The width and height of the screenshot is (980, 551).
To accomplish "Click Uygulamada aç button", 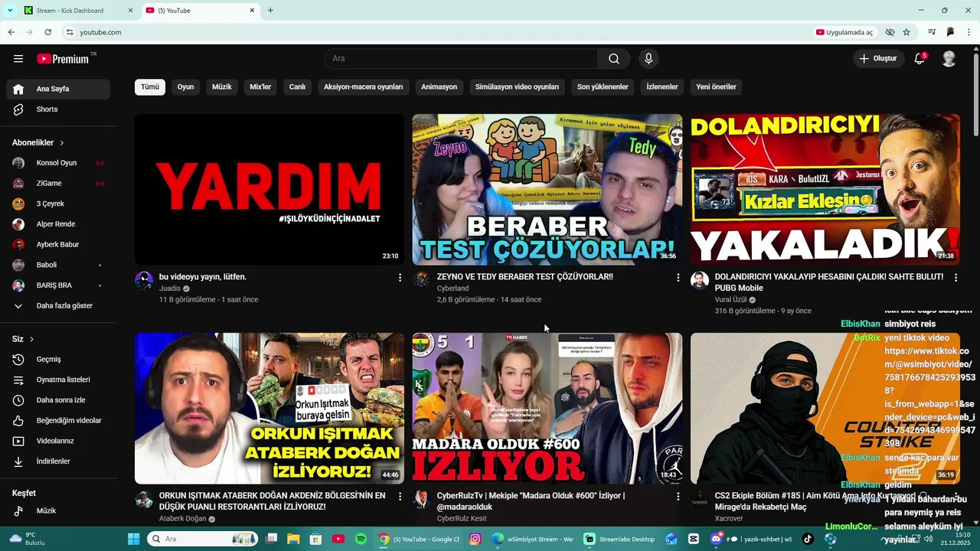I will coord(845,32).
